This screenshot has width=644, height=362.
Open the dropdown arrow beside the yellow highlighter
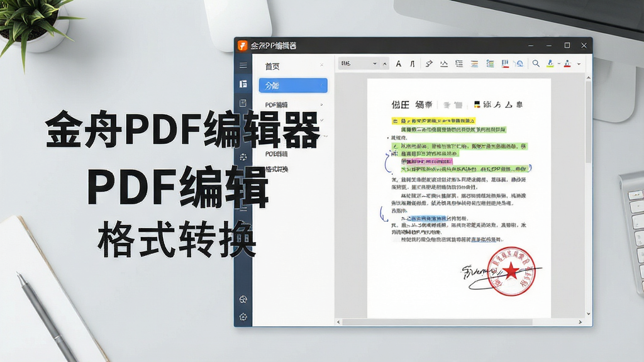tap(559, 63)
